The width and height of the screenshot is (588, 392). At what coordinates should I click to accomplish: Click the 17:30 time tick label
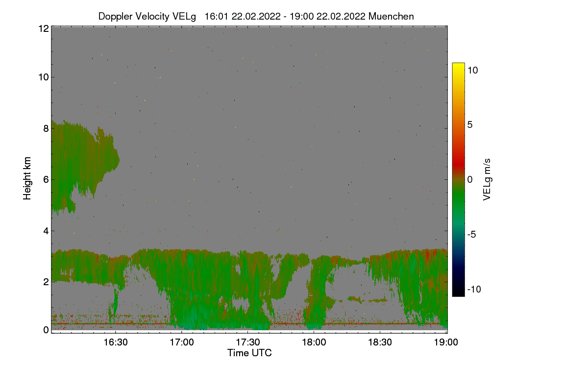click(248, 343)
